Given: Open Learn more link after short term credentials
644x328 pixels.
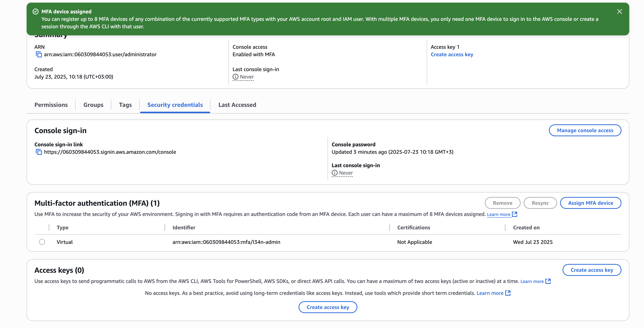Looking at the screenshot, I should [490, 293].
